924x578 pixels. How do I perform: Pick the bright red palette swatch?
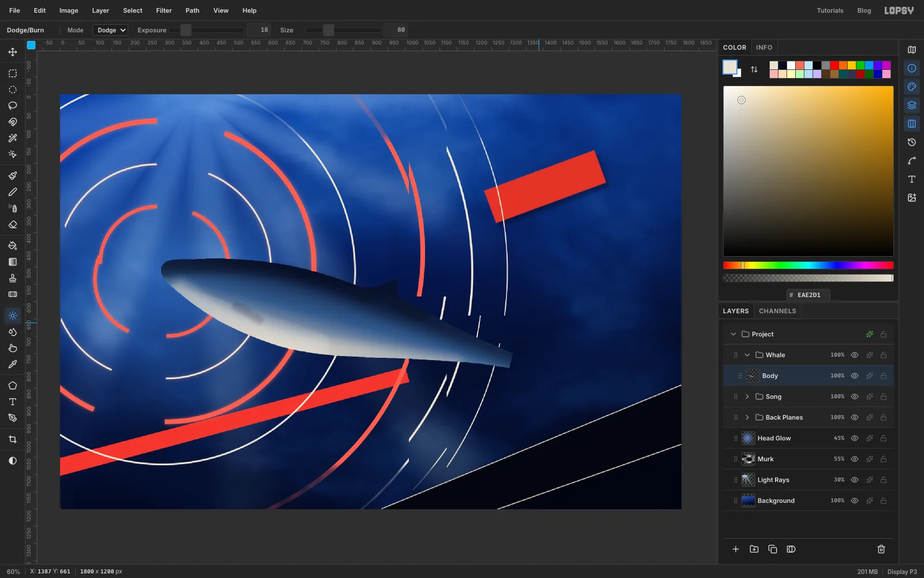834,65
